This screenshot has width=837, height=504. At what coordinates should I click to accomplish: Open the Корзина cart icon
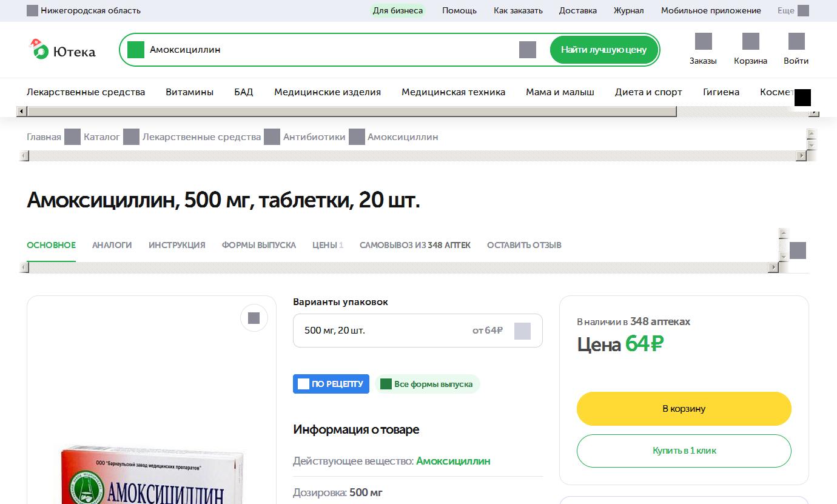[x=750, y=42]
